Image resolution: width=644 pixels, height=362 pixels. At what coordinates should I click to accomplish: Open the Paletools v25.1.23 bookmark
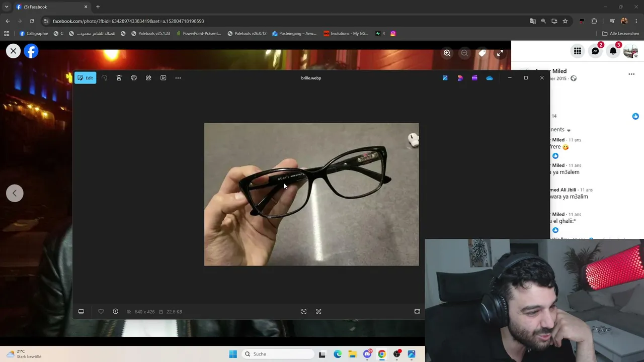pos(150,34)
